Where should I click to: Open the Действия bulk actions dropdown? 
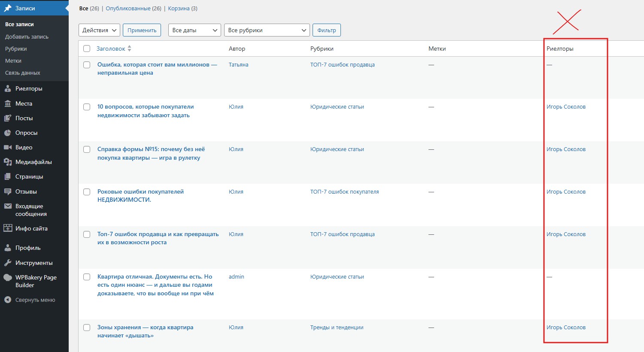(x=99, y=30)
